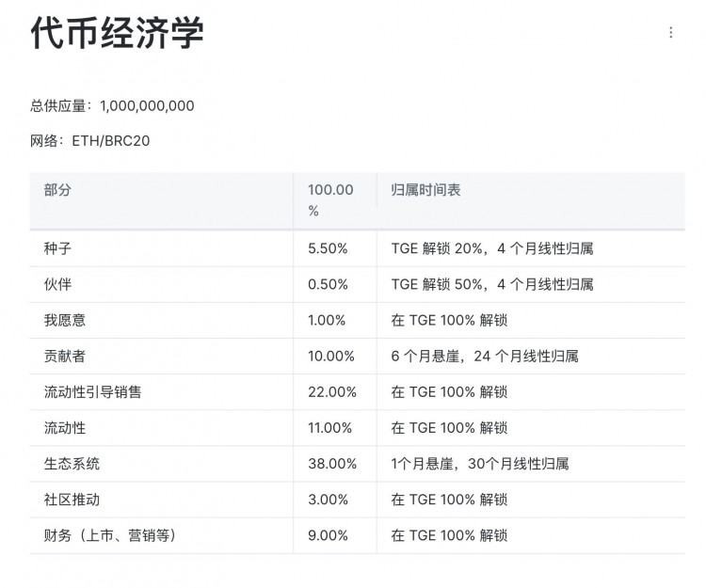The image size is (706, 588).
Task: Select the 生态系统 row label
Action: tap(72, 464)
